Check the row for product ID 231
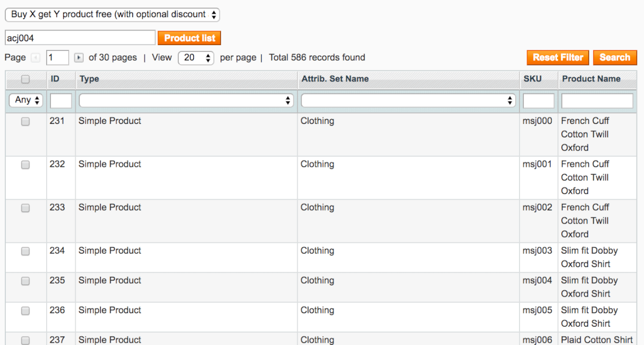The image size is (644, 345). (x=25, y=122)
